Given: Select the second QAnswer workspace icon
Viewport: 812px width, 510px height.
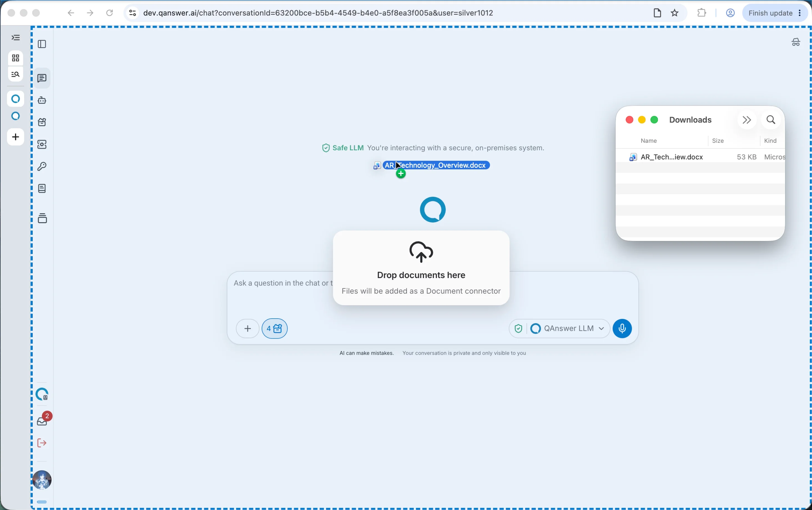Looking at the screenshot, I should click(x=16, y=116).
